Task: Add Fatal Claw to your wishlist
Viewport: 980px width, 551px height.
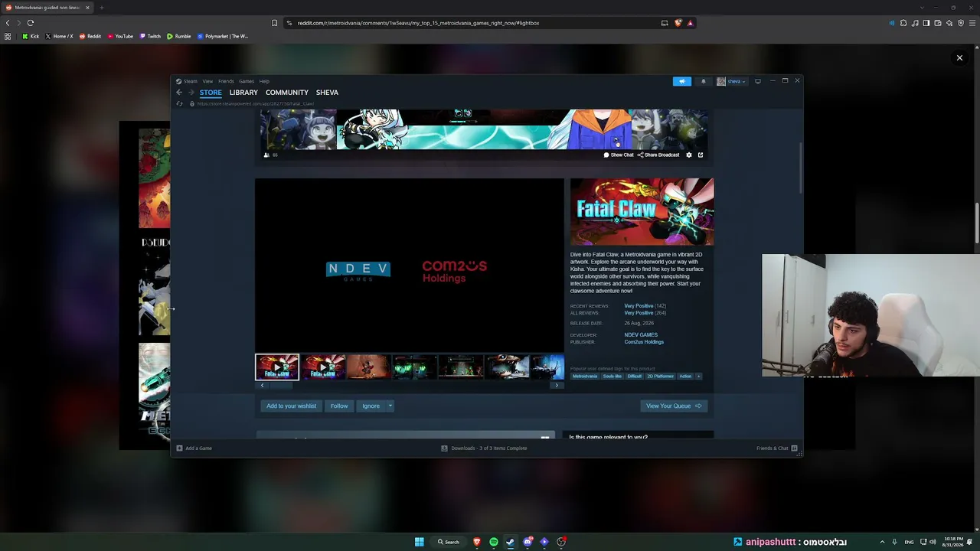Action: click(291, 406)
